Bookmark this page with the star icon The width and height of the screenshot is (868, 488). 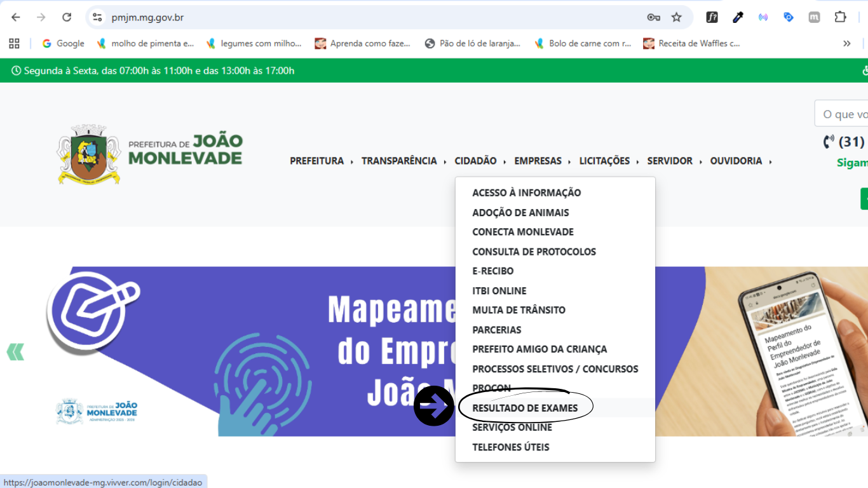677,17
